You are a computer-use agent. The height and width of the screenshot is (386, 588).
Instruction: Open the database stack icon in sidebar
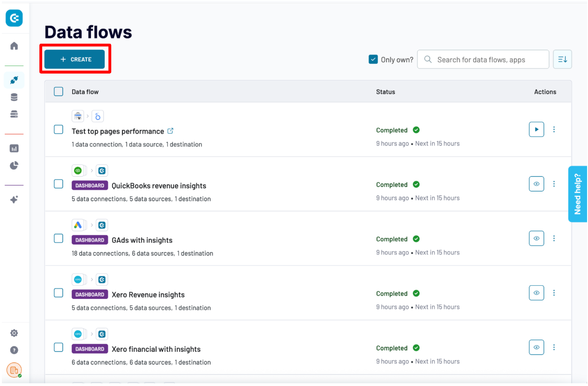click(x=14, y=97)
